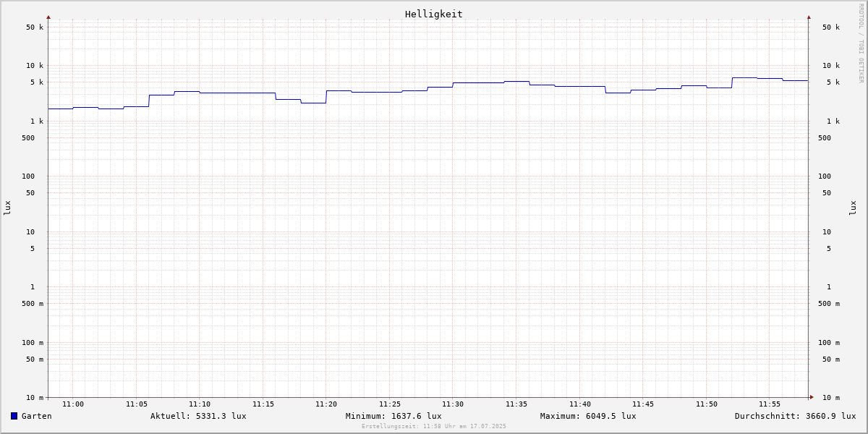868x434 pixels.
Task: Click the right axis 10 m label
Action: [x=831, y=398]
